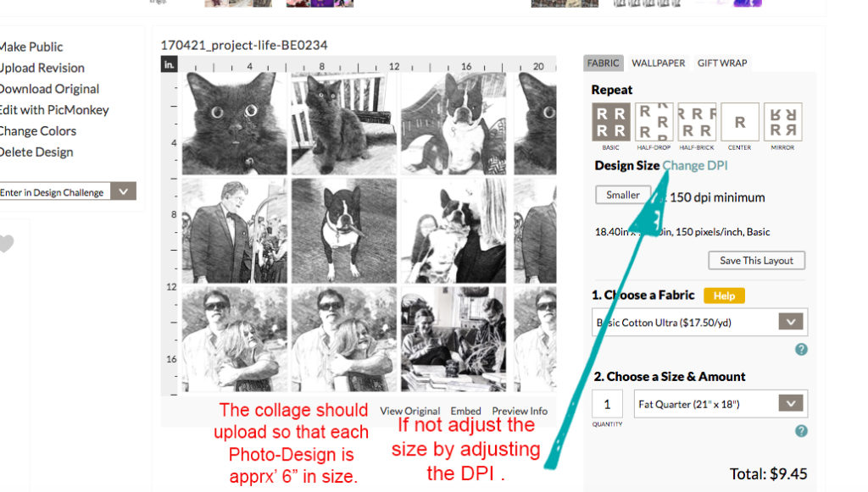Click the Save This Layout button
The width and height of the screenshot is (868, 492).
(x=756, y=260)
